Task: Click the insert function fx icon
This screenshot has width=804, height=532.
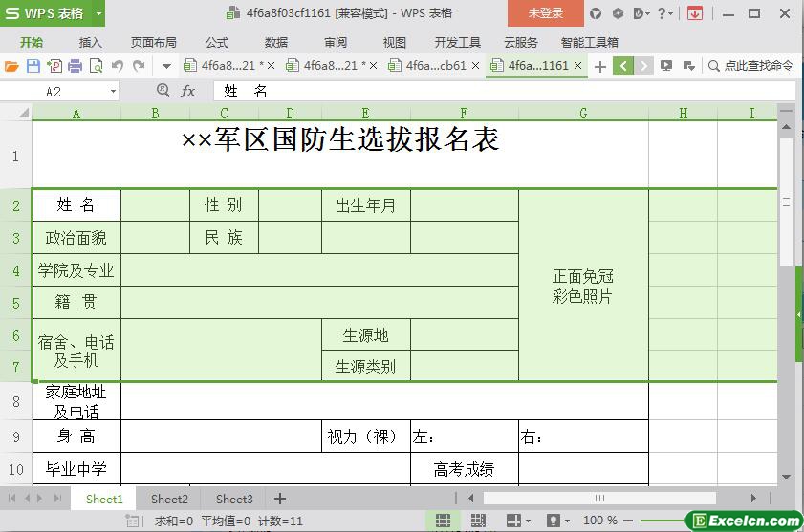Action: 188,91
